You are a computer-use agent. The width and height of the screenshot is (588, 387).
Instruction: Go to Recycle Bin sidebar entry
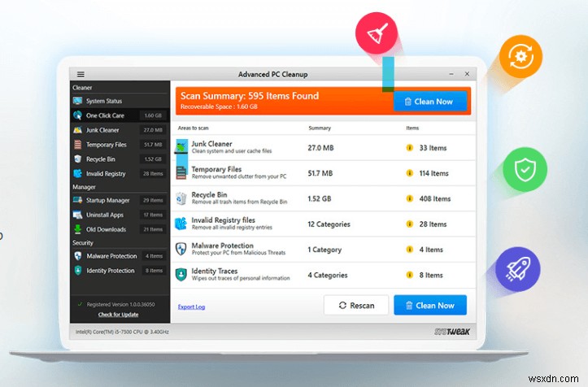(120, 159)
